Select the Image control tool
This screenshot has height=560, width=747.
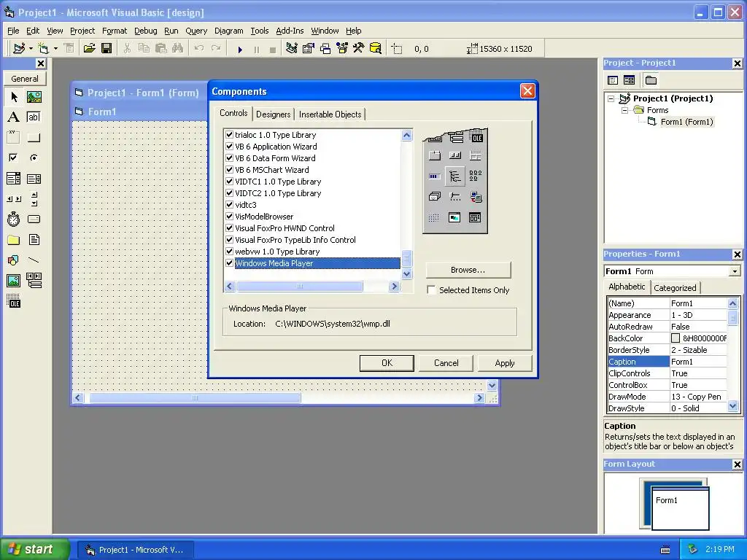click(14, 281)
